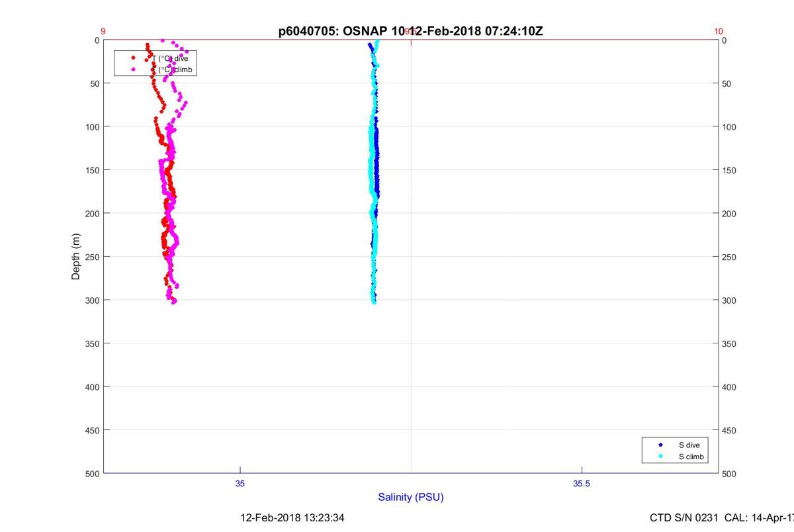Image resolution: width=794 pixels, height=532 pixels.
Task: Click the 50 tick on left depth axis
Action: (94, 83)
